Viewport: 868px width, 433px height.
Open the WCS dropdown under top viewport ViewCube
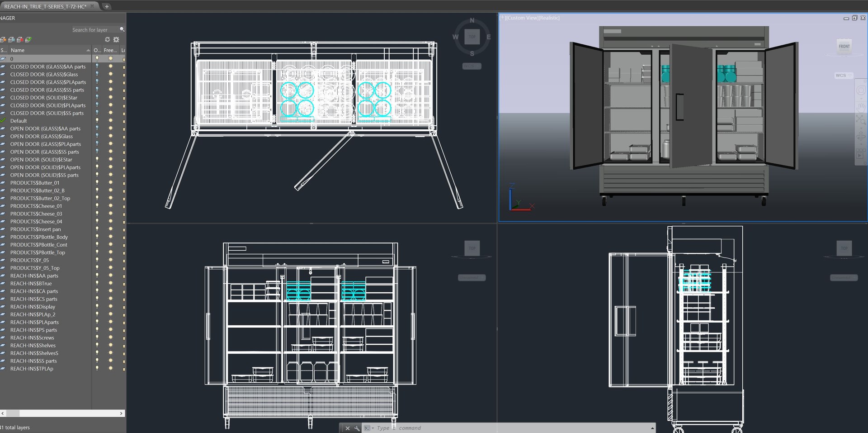(472, 66)
